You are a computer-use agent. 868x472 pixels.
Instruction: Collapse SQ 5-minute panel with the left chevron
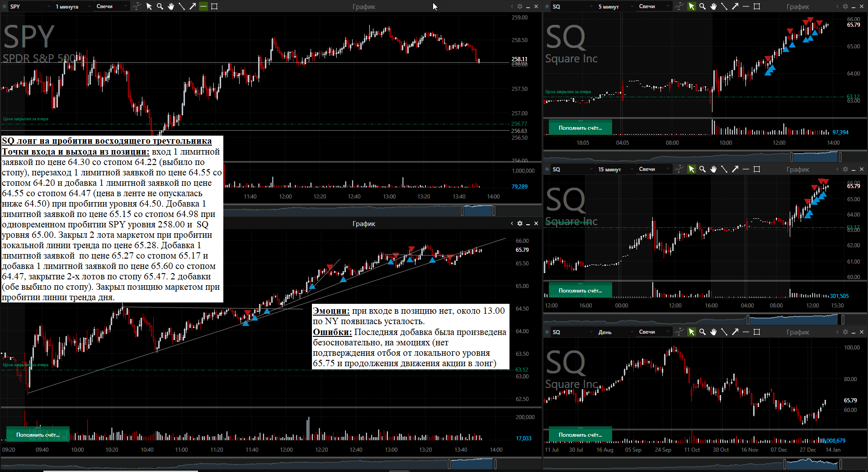coord(837,6)
